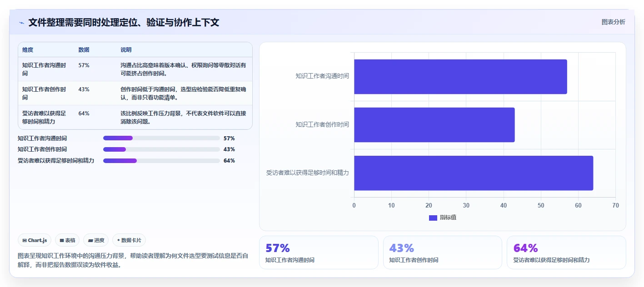
Task: Select the 进度 tag chip
Action: point(96,240)
